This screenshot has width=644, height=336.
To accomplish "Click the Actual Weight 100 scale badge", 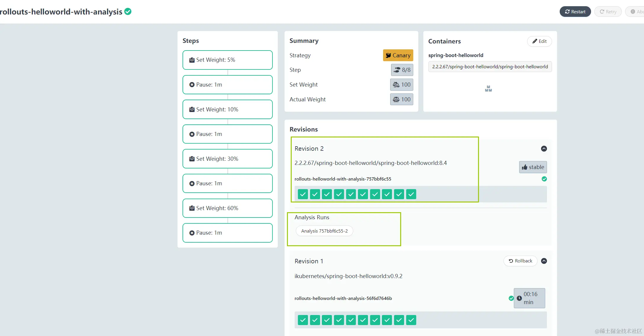I will tap(401, 99).
